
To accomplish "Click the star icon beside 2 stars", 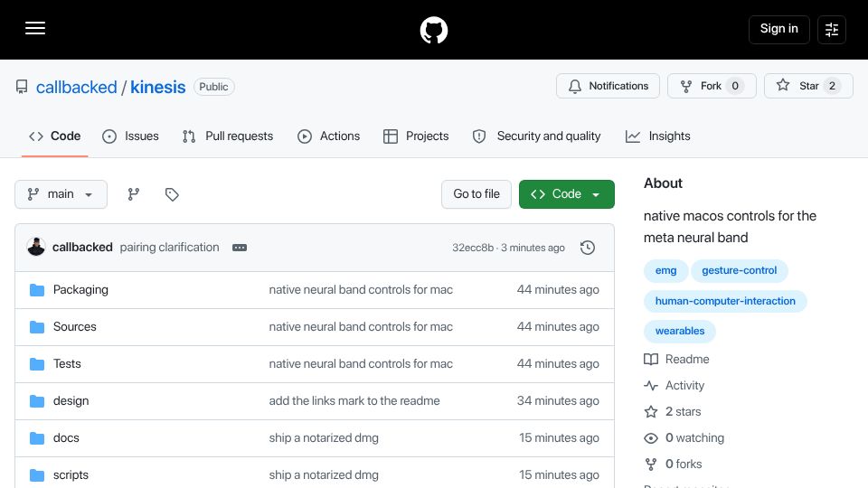I will 651,412.
